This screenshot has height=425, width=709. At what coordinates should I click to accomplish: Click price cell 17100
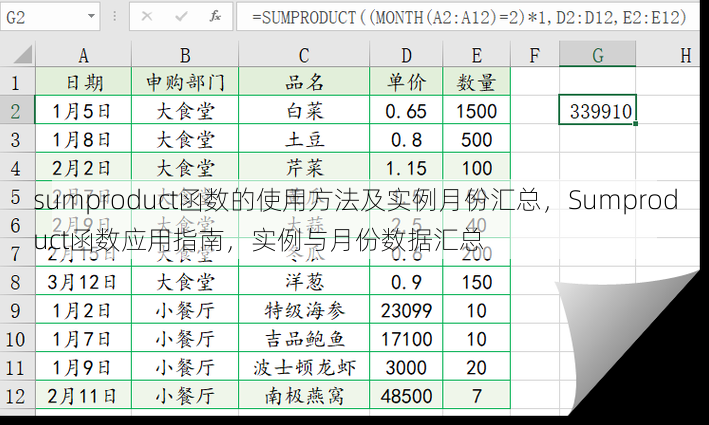pyautogui.click(x=406, y=338)
